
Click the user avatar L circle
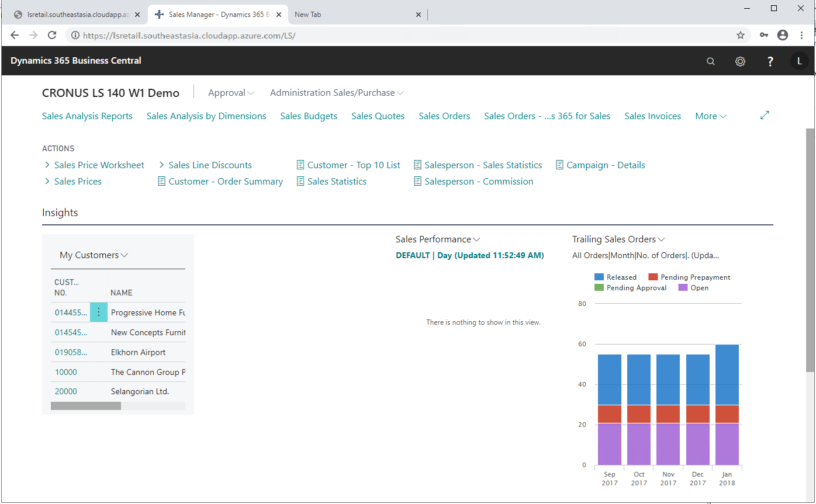point(800,61)
